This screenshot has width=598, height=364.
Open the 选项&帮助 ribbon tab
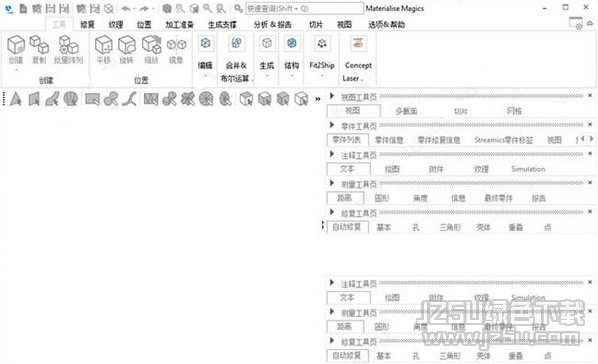tap(386, 25)
